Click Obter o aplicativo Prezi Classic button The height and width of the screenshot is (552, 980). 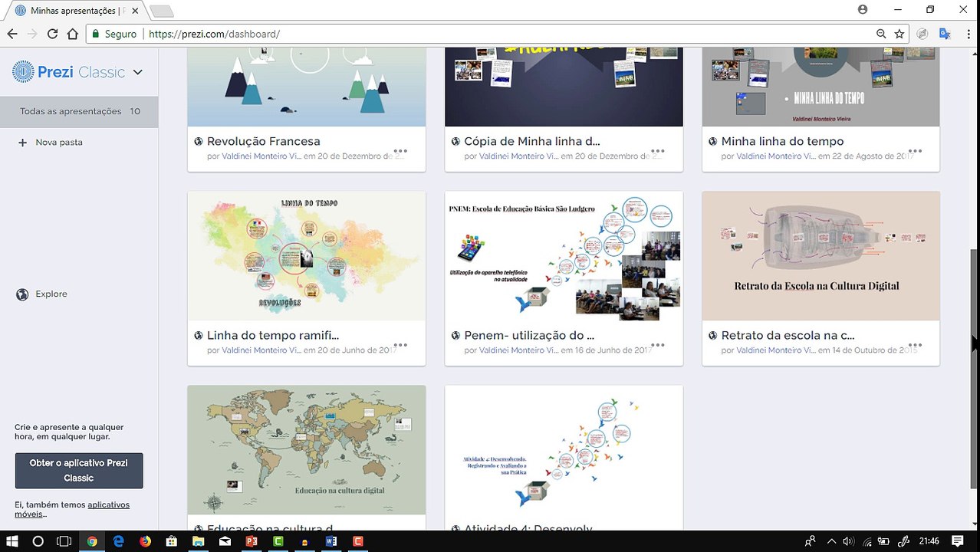pyautogui.click(x=79, y=470)
